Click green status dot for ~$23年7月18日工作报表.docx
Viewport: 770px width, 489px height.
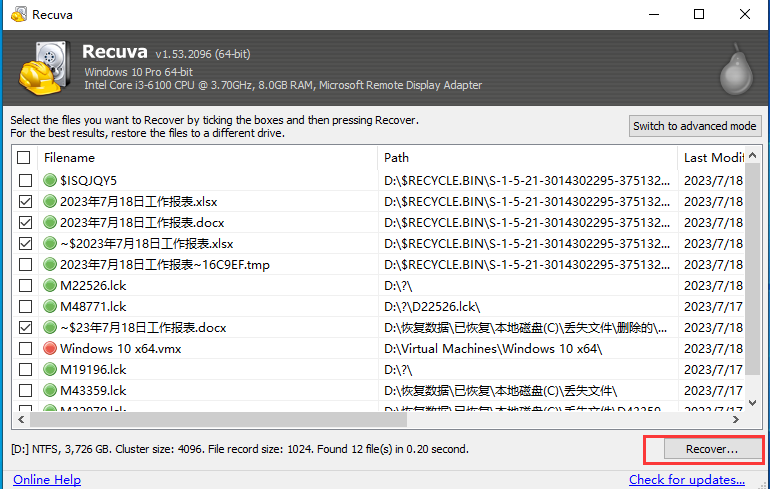coord(50,327)
